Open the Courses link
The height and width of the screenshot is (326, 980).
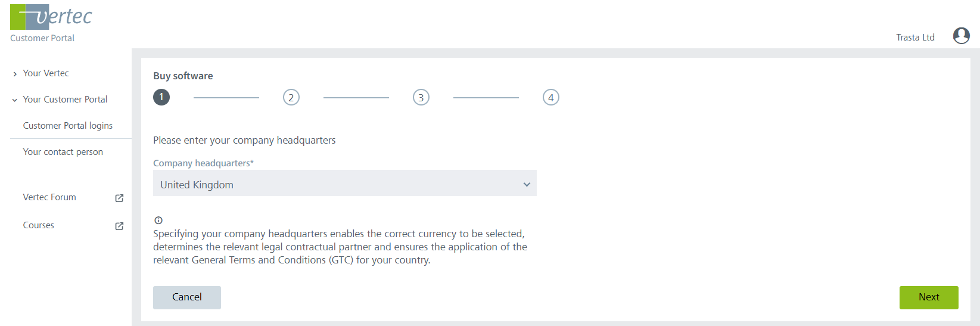[x=39, y=225]
